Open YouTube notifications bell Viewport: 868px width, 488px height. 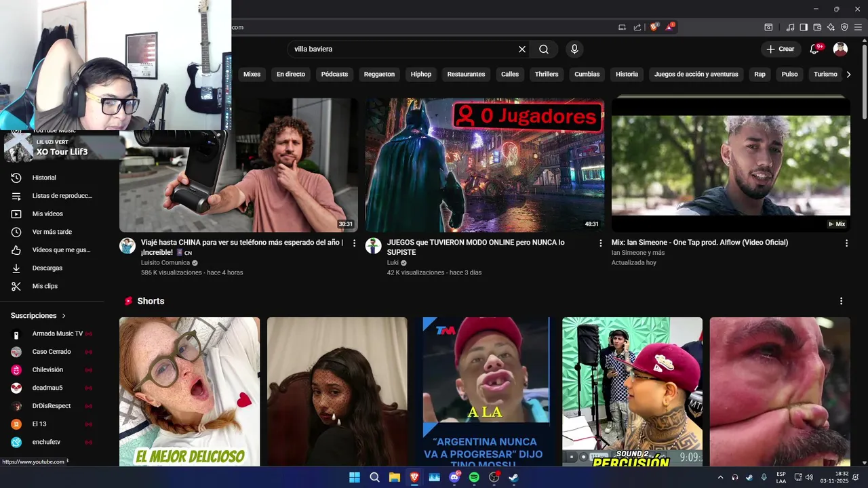815,49
